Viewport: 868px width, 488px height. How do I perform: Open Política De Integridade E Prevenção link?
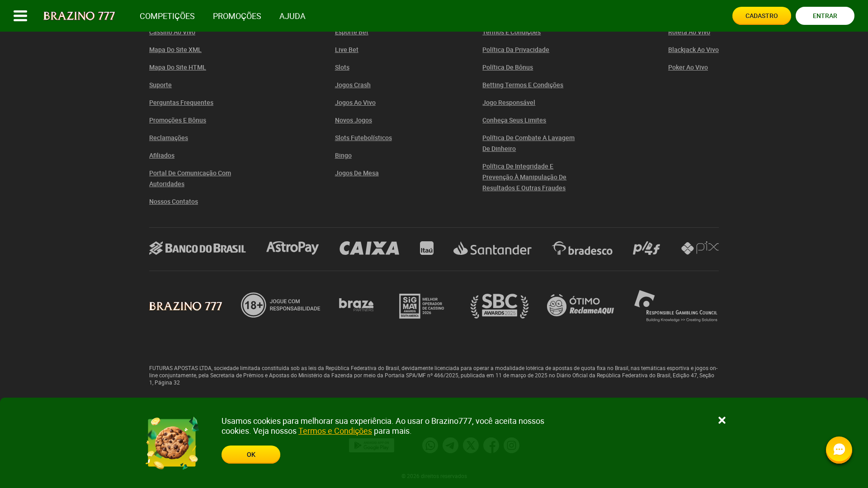pyautogui.click(x=524, y=177)
